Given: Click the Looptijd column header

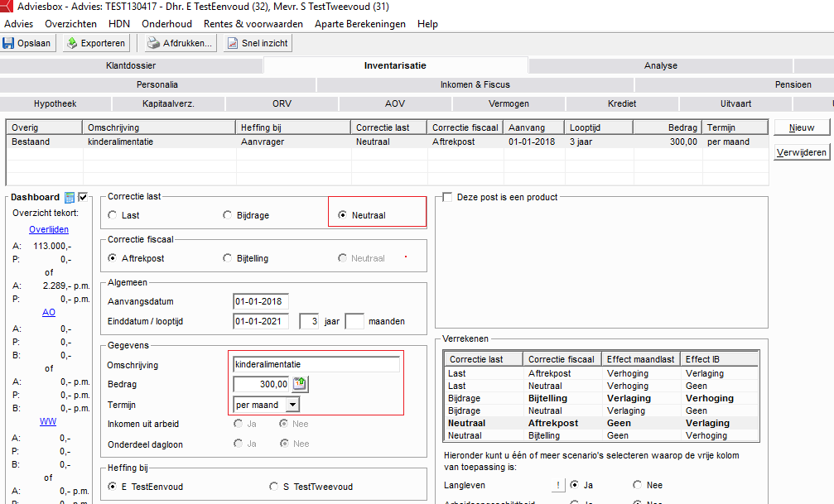Looking at the screenshot, I should (598, 127).
